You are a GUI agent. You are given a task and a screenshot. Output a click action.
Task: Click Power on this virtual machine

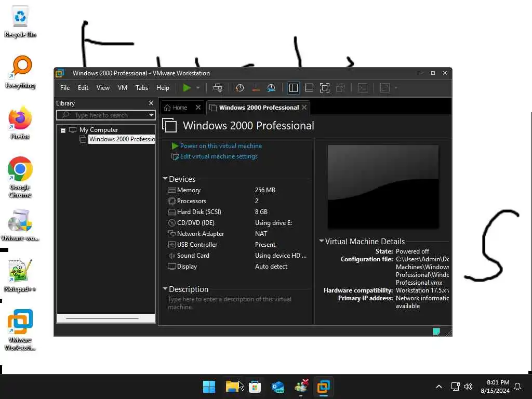pos(221,146)
